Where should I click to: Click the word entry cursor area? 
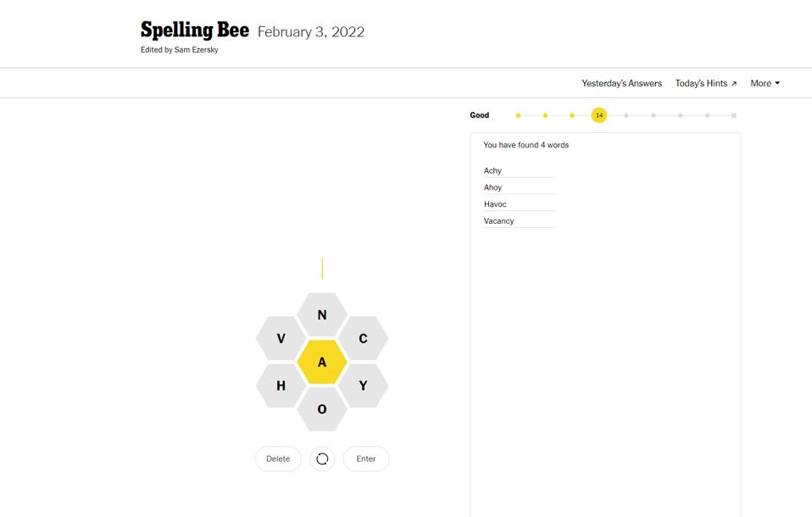(x=322, y=269)
